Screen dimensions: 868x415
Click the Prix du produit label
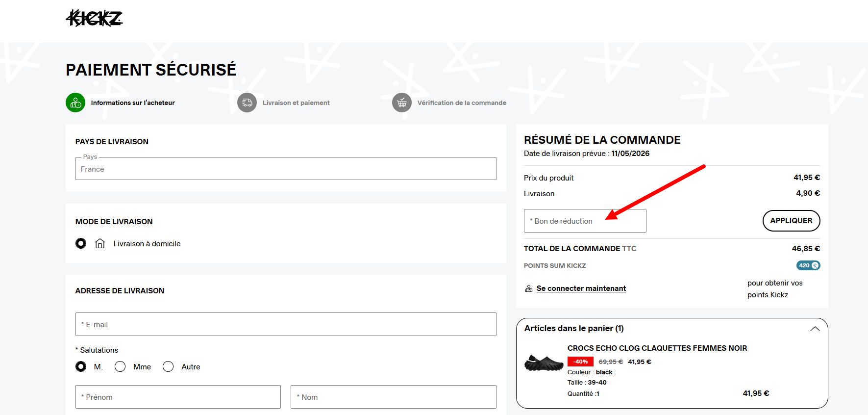pyautogui.click(x=548, y=178)
